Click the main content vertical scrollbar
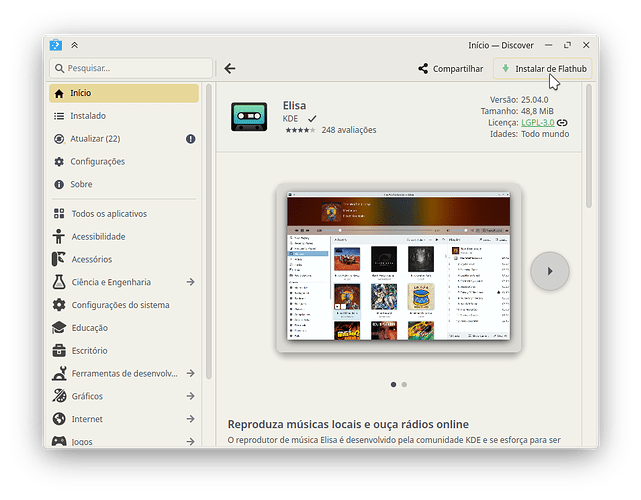Screen dimensions: 641x500 [x=589, y=146]
